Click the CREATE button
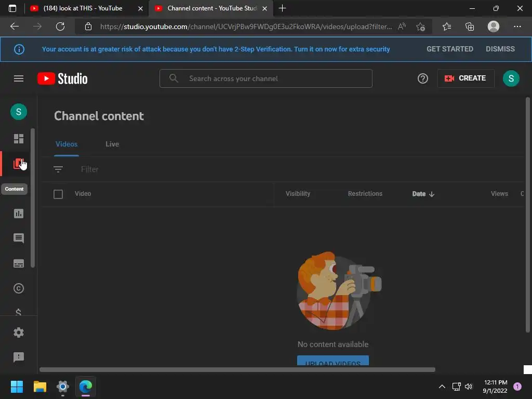Screen dimensions: 532x399 click(x=465, y=78)
